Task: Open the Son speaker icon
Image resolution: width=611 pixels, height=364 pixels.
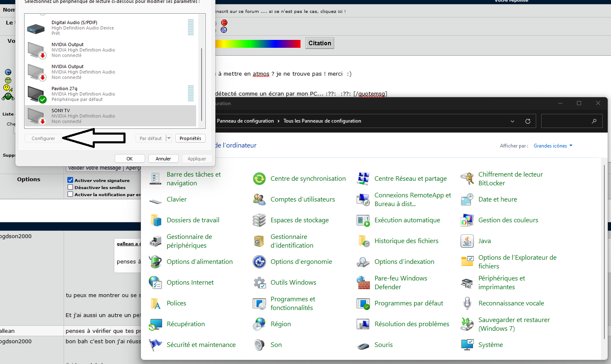Action: (259, 345)
